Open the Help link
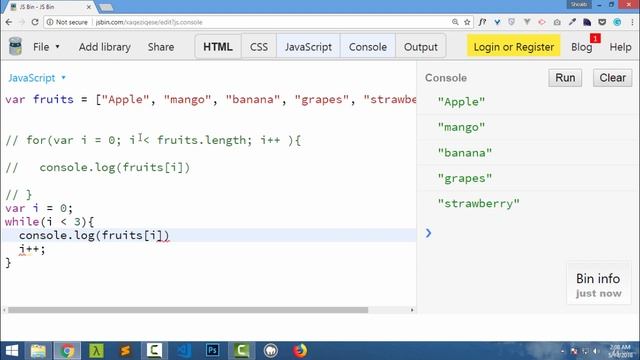 (x=620, y=47)
